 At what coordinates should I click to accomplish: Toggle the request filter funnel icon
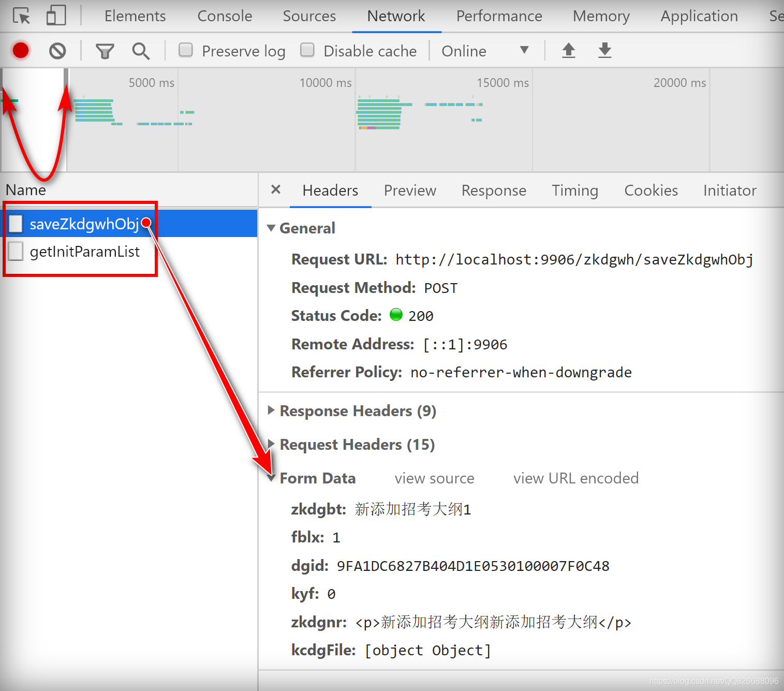(x=105, y=51)
